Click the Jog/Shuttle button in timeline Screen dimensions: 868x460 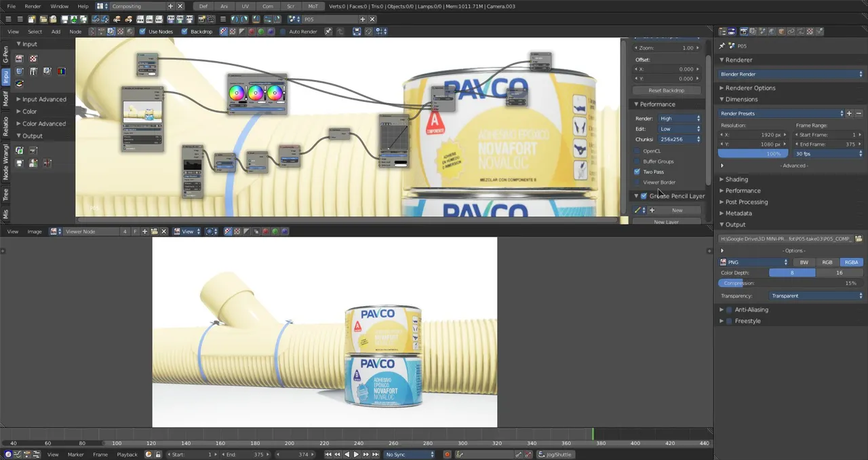coord(555,455)
